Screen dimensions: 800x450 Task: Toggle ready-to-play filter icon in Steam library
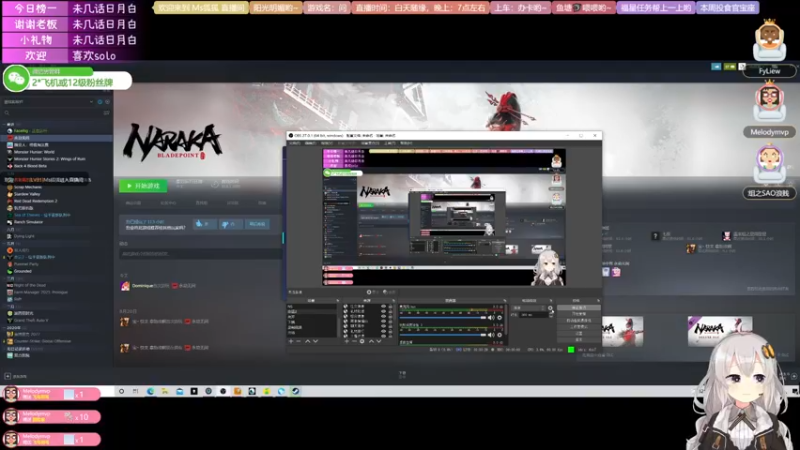[108, 102]
